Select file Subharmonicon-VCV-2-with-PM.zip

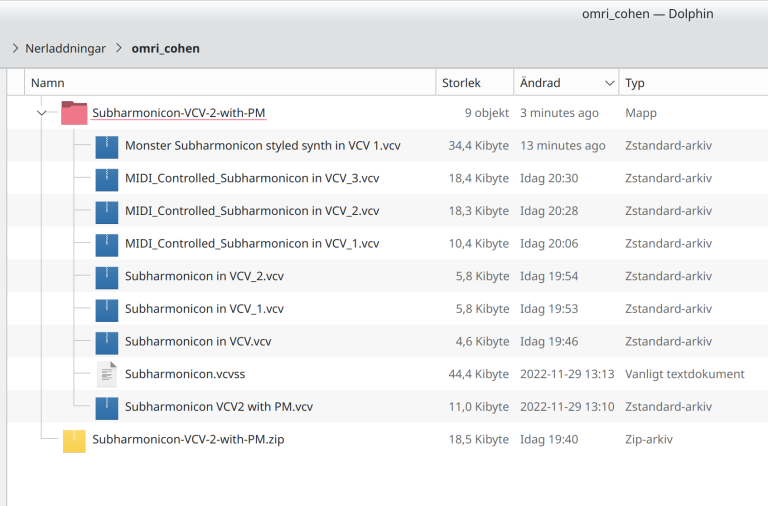tap(188, 439)
